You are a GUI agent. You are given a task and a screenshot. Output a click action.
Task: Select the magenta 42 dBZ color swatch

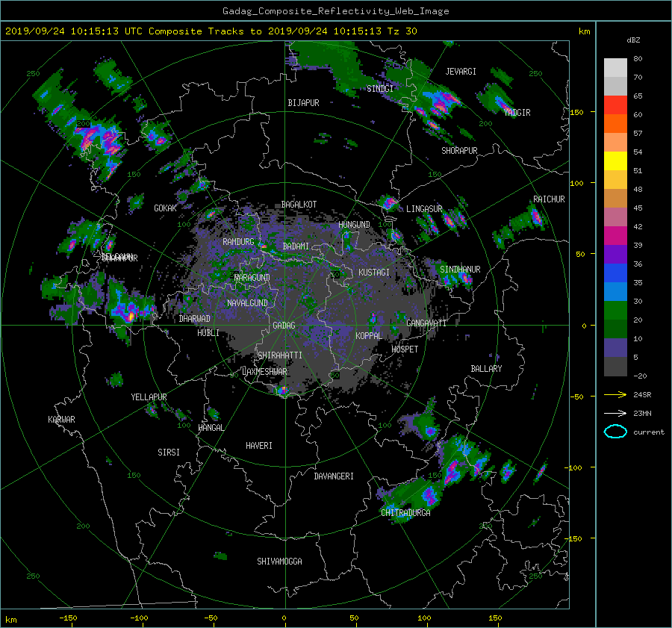pos(615,235)
